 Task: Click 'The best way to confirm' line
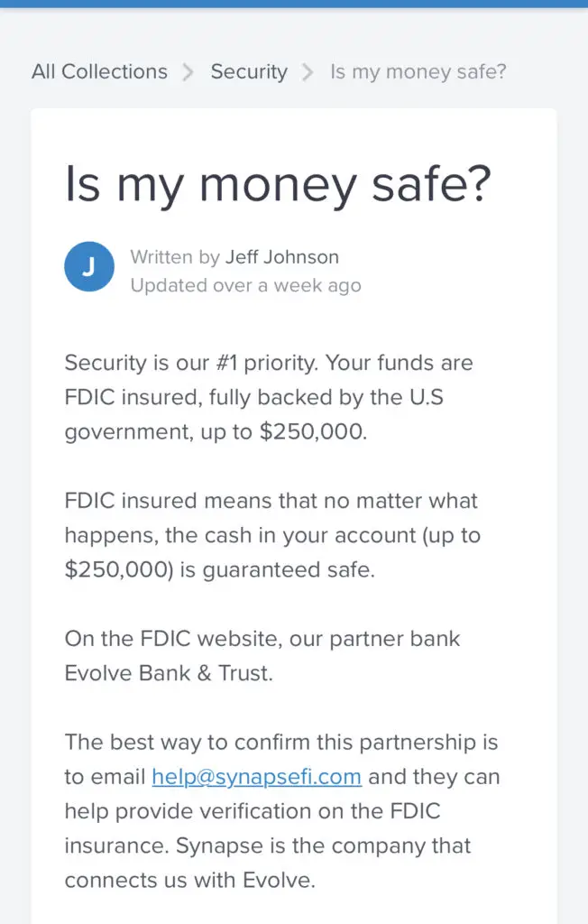tap(281, 743)
